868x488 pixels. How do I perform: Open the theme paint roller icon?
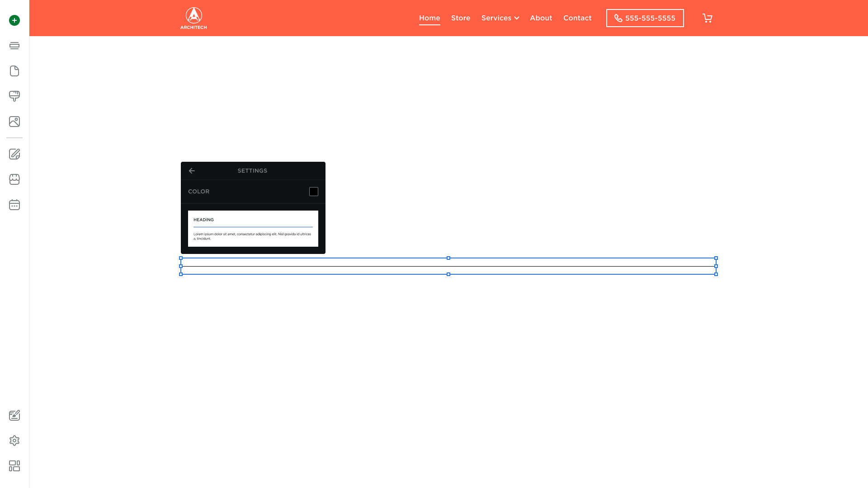tap(14, 96)
